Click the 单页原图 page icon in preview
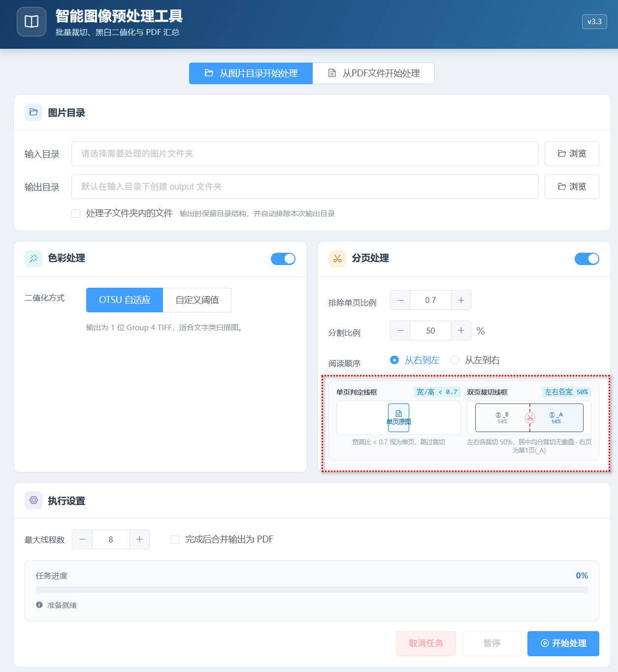This screenshot has height=672, width=618. [398, 417]
